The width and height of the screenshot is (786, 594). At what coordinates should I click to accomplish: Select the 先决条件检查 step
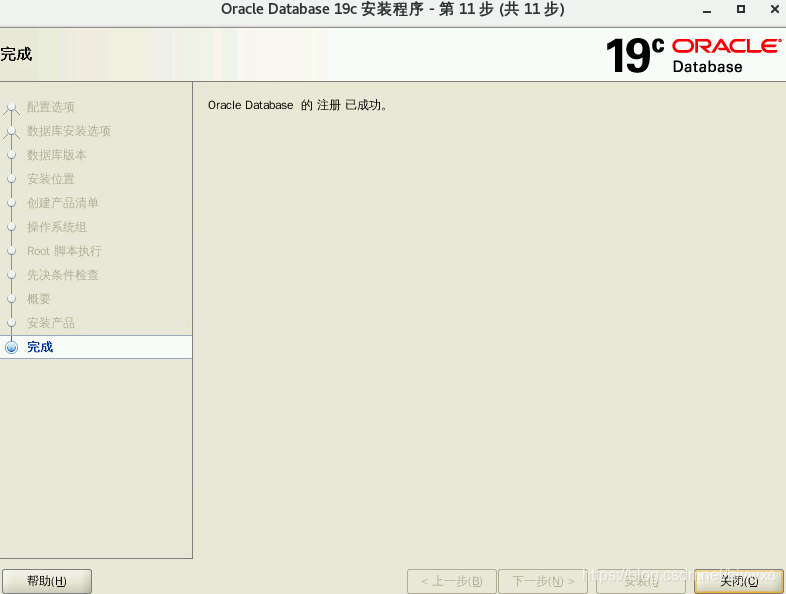(x=63, y=275)
